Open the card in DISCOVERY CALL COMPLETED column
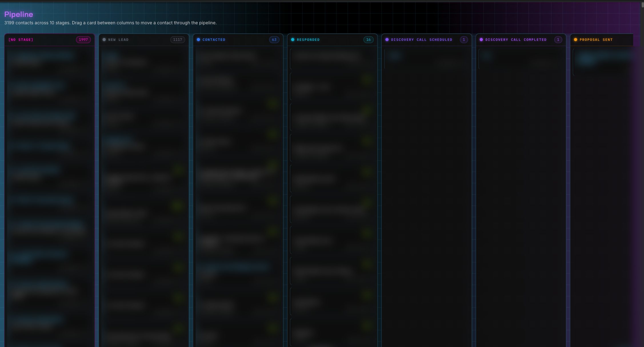Screen dimensions: 644x347 coord(521,59)
